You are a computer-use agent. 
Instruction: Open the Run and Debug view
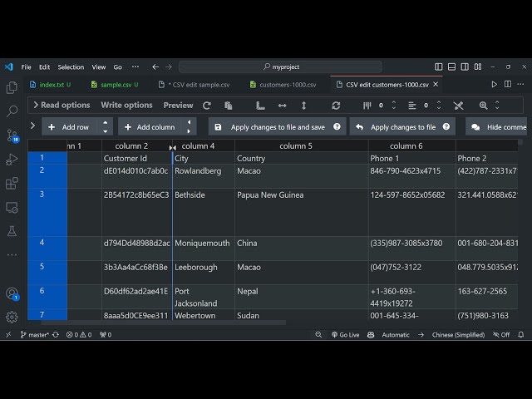point(12,159)
